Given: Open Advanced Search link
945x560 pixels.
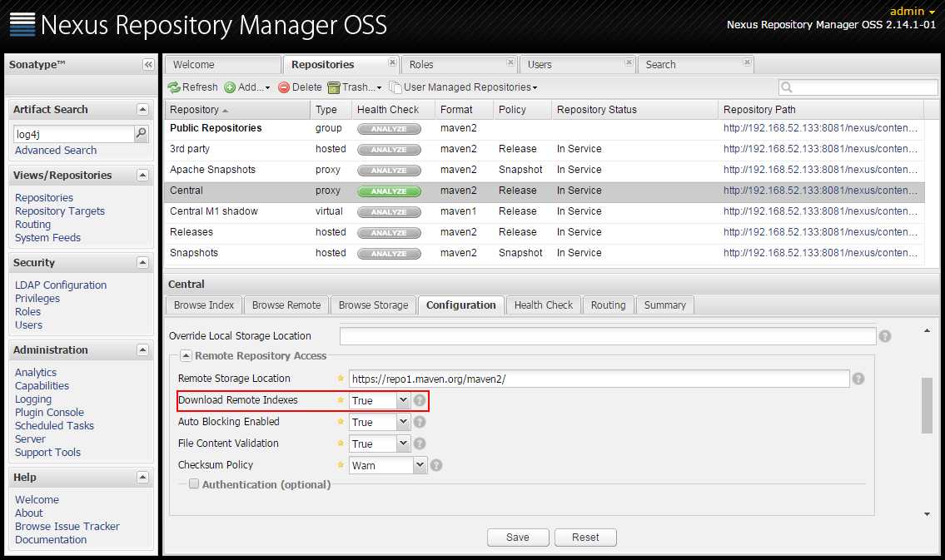Looking at the screenshot, I should tap(56, 151).
